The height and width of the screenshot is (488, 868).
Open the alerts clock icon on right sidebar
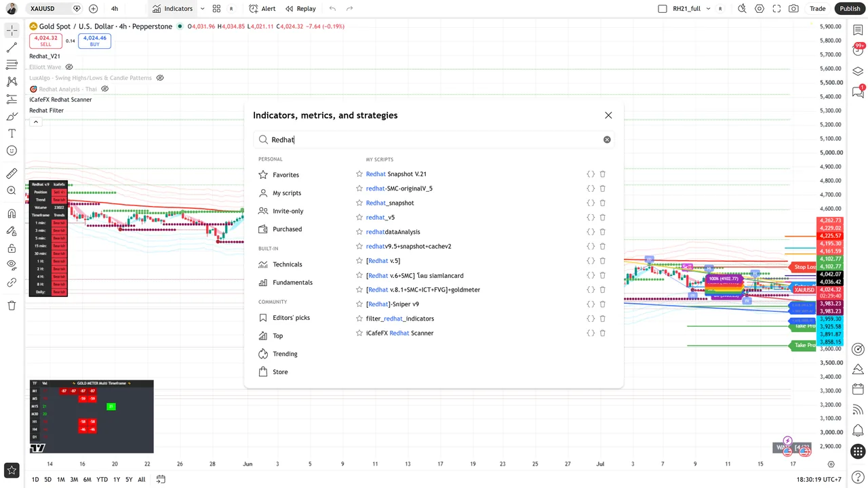pyautogui.click(x=858, y=51)
